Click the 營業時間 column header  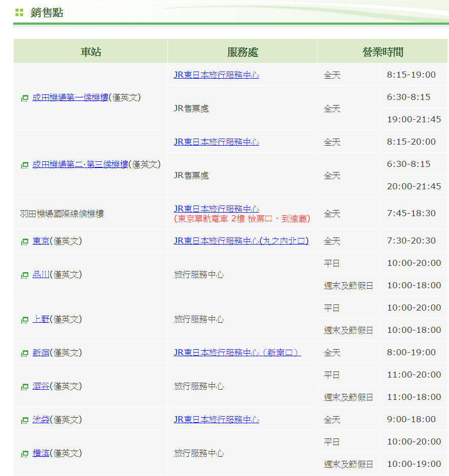pyautogui.click(x=383, y=52)
